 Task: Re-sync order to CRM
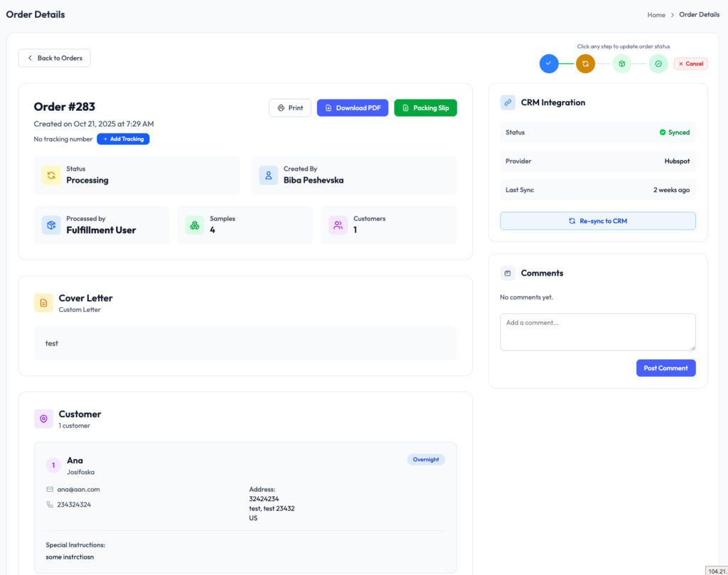(x=597, y=221)
